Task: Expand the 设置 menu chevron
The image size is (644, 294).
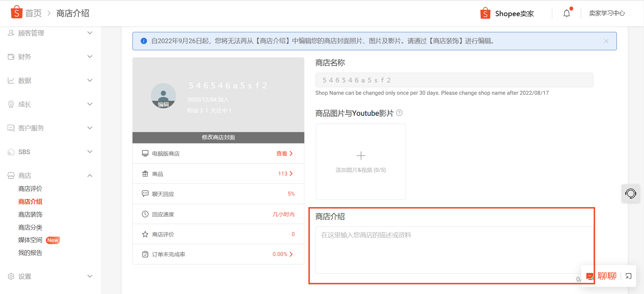Action: click(x=90, y=276)
